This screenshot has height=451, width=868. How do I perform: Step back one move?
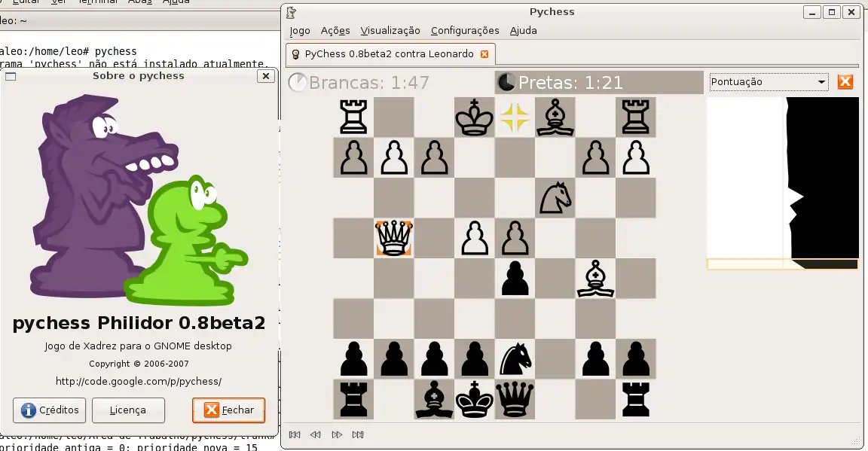(316, 434)
